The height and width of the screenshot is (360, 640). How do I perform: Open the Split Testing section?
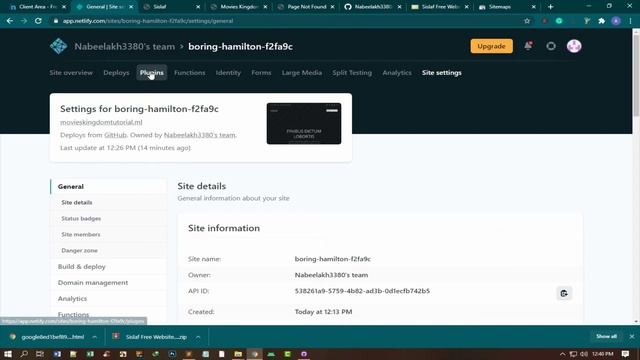pyautogui.click(x=352, y=73)
